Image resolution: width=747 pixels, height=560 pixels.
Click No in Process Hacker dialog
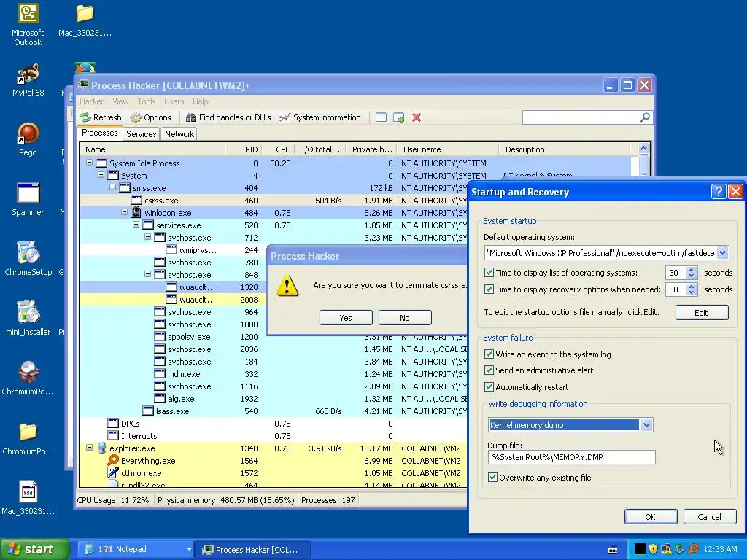(405, 318)
